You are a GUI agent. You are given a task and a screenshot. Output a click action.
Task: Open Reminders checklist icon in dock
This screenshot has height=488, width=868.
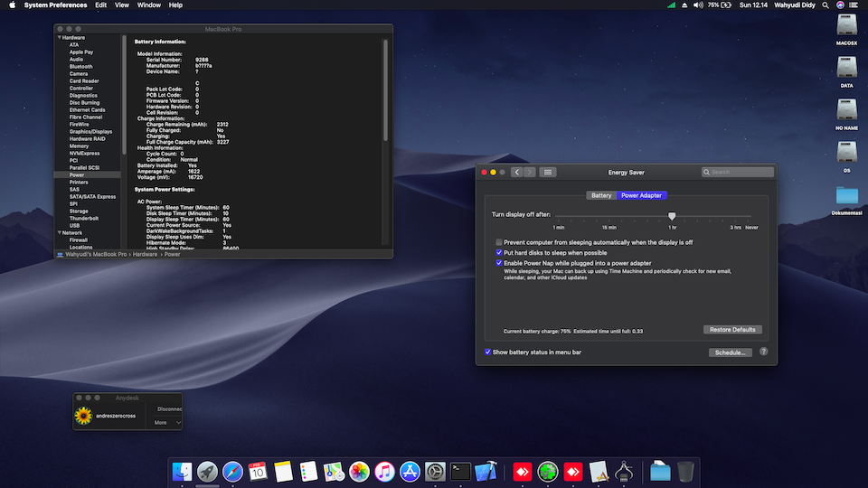tap(309, 472)
